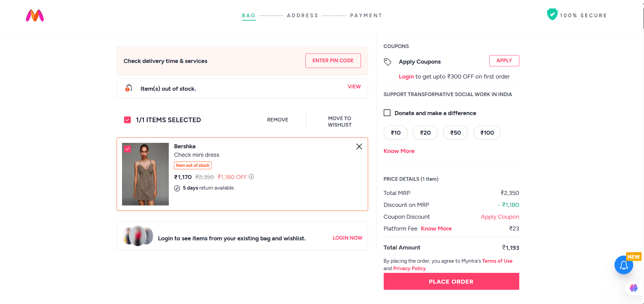Click the out of stock bag icon
Viewport: 644px width, 304px height.
[128, 88]
